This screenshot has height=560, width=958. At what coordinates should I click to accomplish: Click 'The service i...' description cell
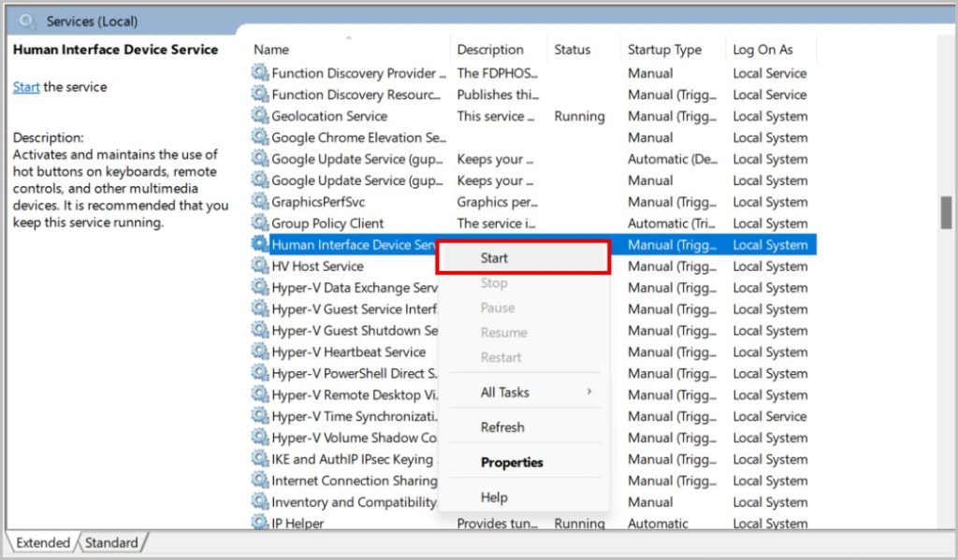[496, 223]
